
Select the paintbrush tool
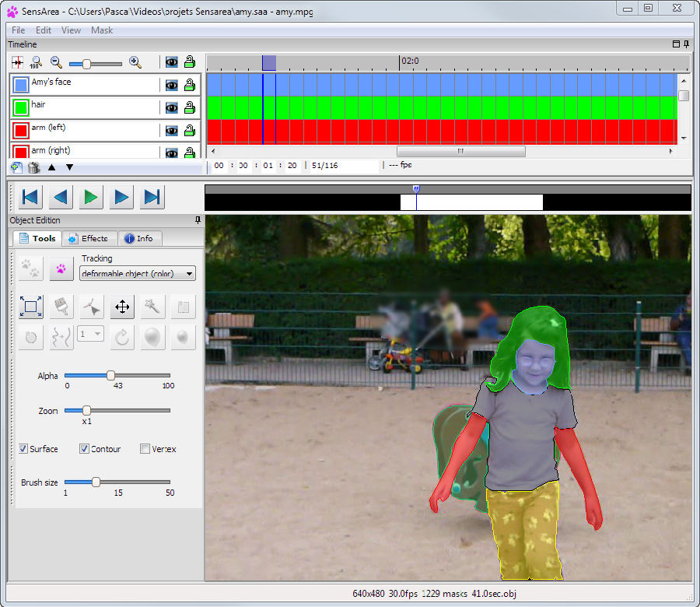[61, 307]
